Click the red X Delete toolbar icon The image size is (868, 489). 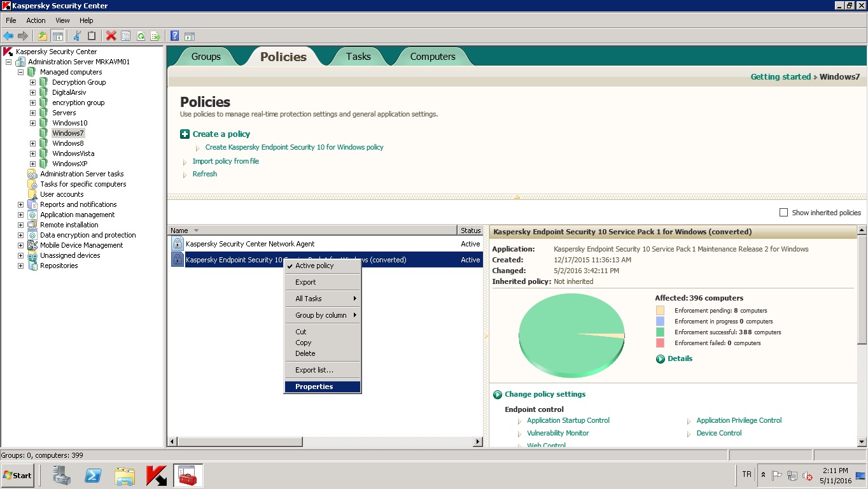(x=111, y=36)
